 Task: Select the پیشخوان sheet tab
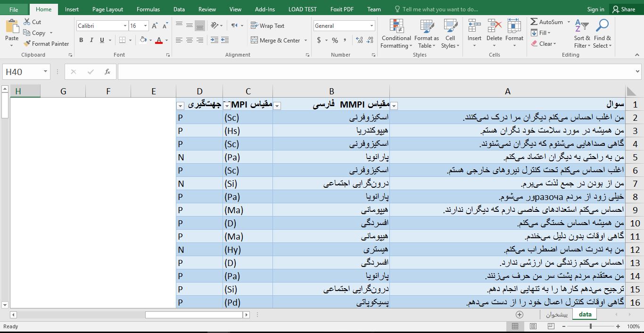coord(557,314)
